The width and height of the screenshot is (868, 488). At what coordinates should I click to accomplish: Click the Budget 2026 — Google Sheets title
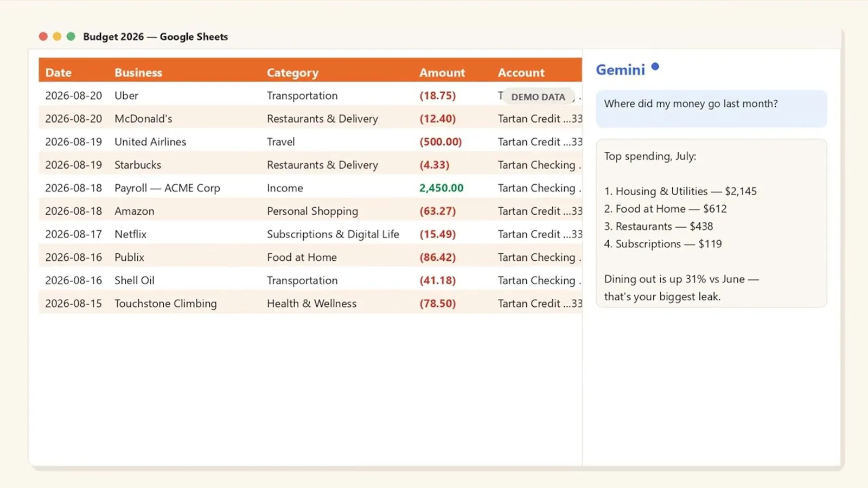pyautogui.click(x=155, y=37)
